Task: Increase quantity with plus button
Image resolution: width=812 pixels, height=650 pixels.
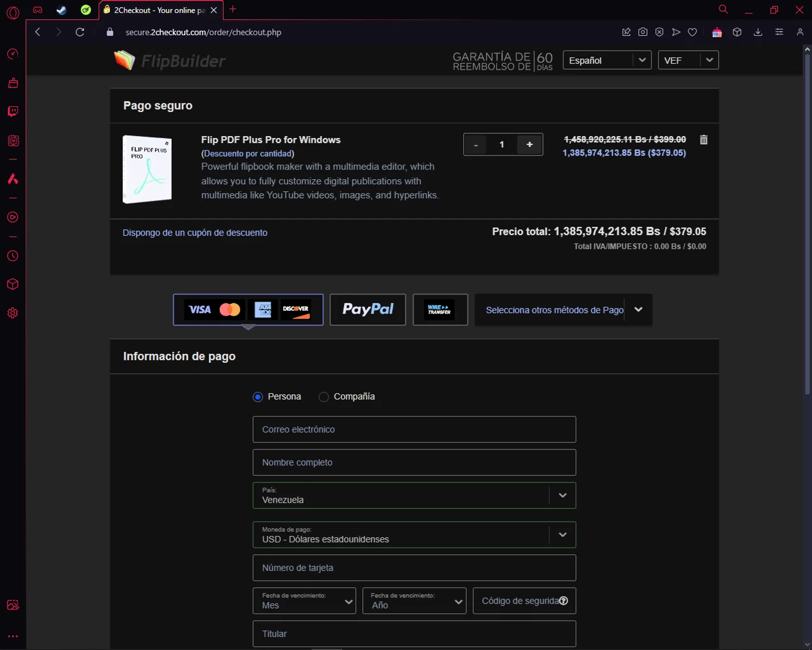Action: point(529,145)
